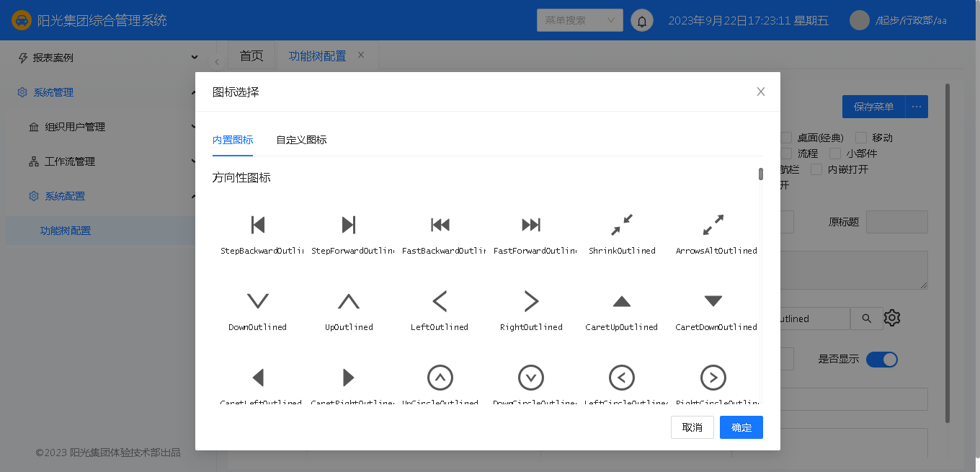Enable the 小部件 checkbox
The width and height of the screenshot is (980, 472).
[x=835, y=153]
